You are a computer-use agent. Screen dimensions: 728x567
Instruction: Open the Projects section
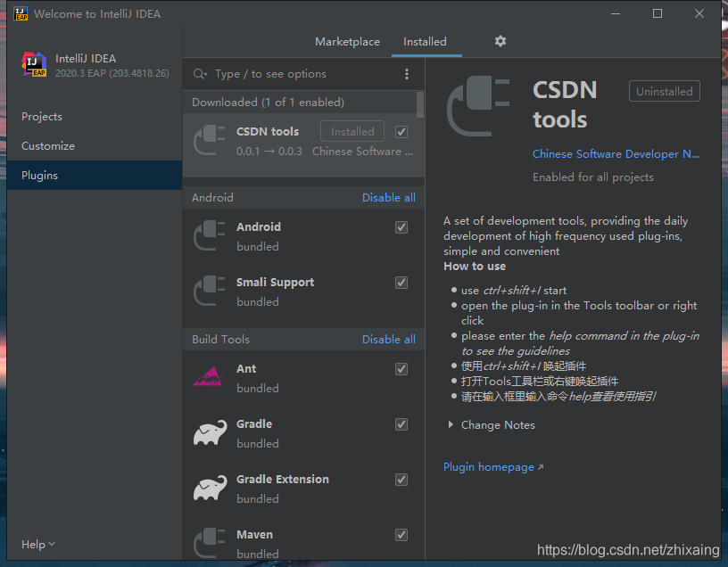pos(95,117)
